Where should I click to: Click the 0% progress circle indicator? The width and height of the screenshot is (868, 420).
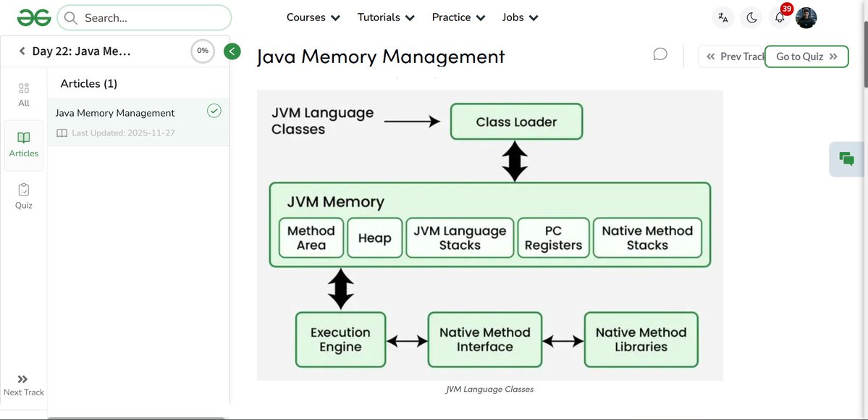(x=202, y=51)
